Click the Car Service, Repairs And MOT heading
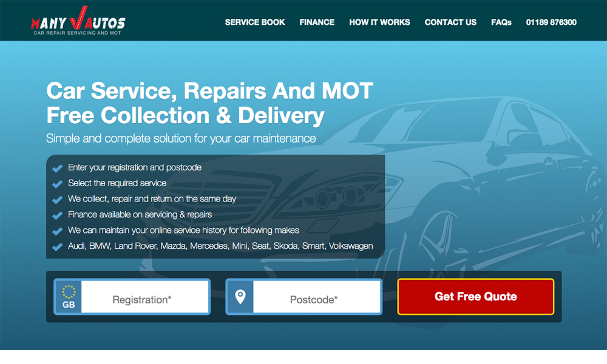This screenshot has height=364, width=607. (x=209, y=90)
